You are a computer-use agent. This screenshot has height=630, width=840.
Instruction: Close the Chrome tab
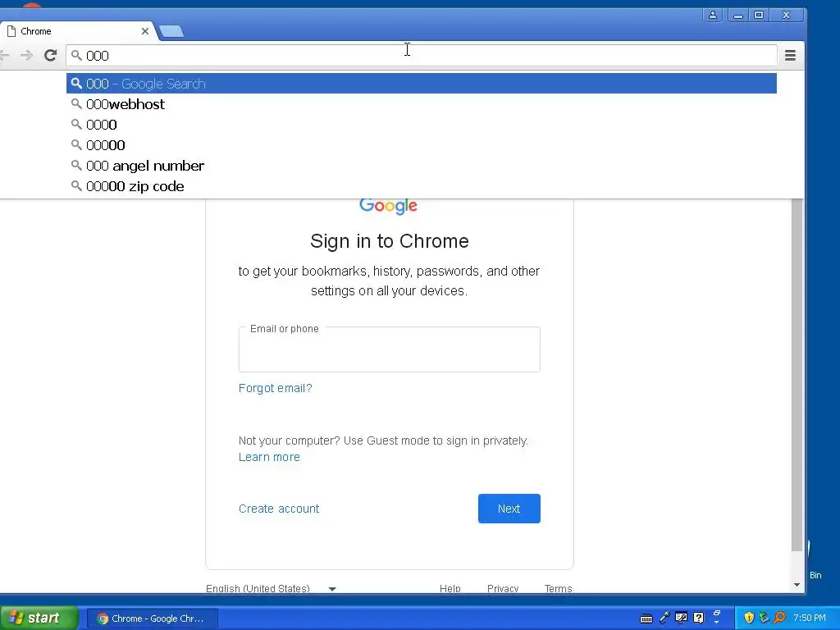point(144,31)
